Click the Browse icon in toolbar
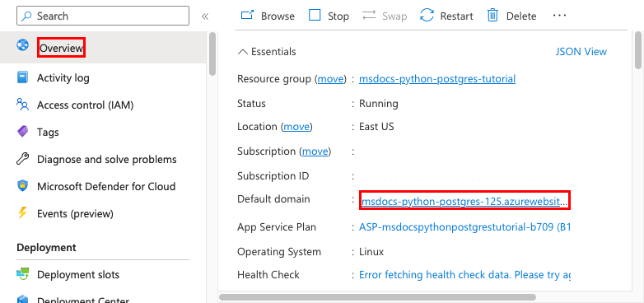644x303 pixels. [x=248, y=16]
